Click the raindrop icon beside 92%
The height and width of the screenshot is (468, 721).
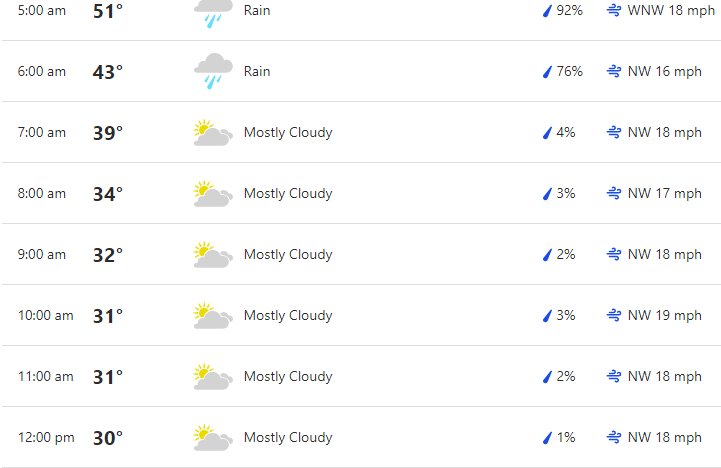[x=547, y=11]
